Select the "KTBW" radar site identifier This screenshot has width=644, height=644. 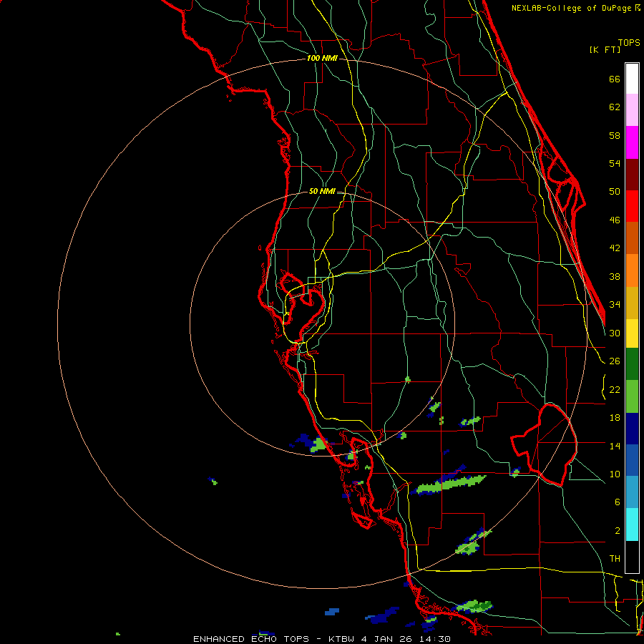tap(341, 639)
